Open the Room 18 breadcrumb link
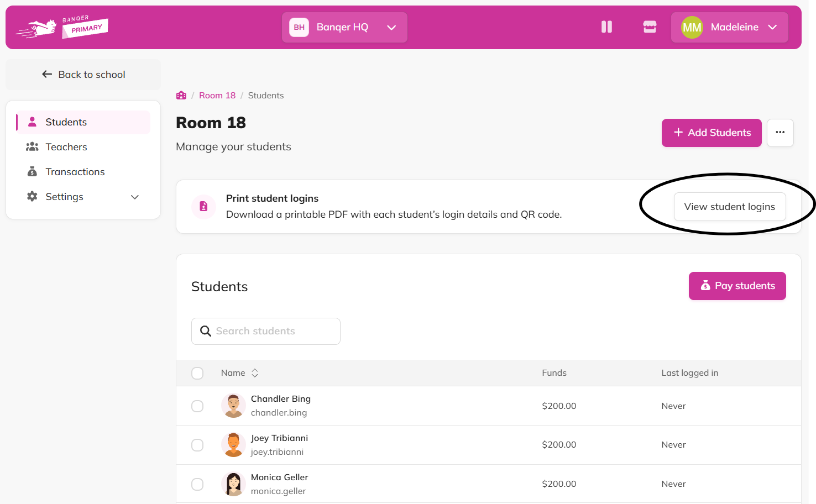The image size is (816, 504). click(217, 95)
